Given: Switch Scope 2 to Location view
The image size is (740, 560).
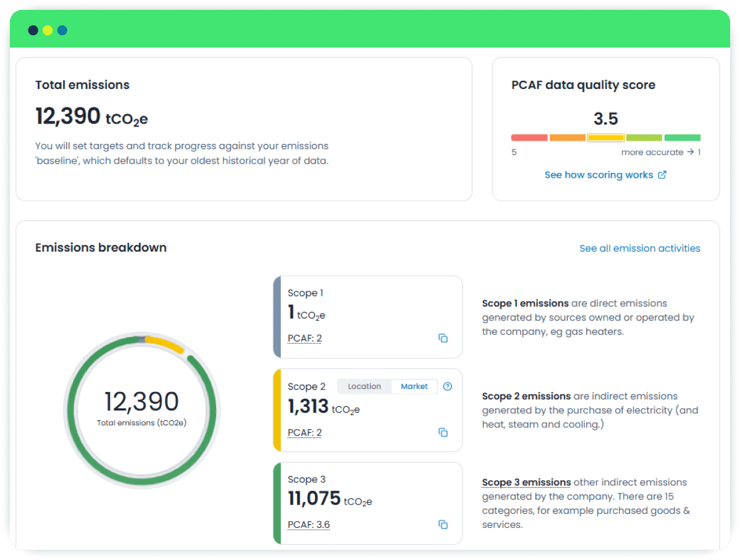Looking at the screenshot, I should [364, 387].
